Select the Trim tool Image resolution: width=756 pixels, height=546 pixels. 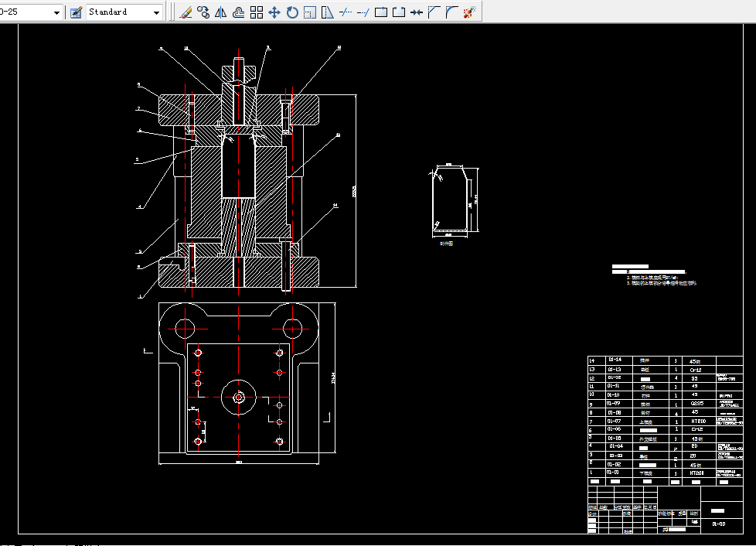point(346,12)
